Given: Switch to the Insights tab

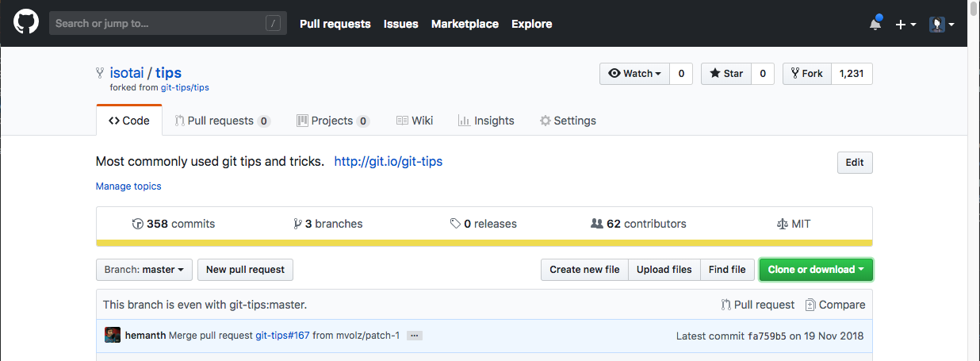Looking at the screenshot, I should tap(486, 121).
